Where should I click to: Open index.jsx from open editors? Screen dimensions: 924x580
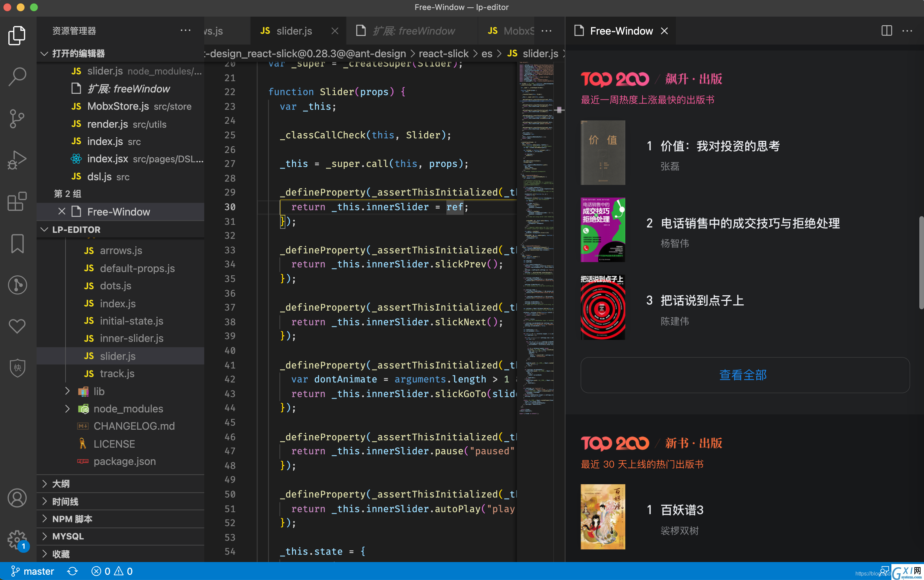[x=120, y=159]
